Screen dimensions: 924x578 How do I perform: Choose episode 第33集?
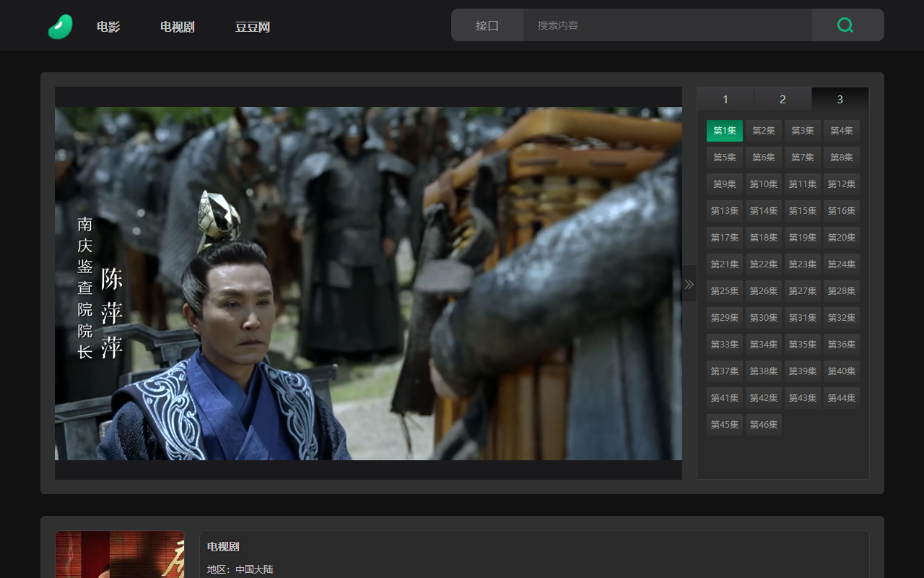point(725,345)
